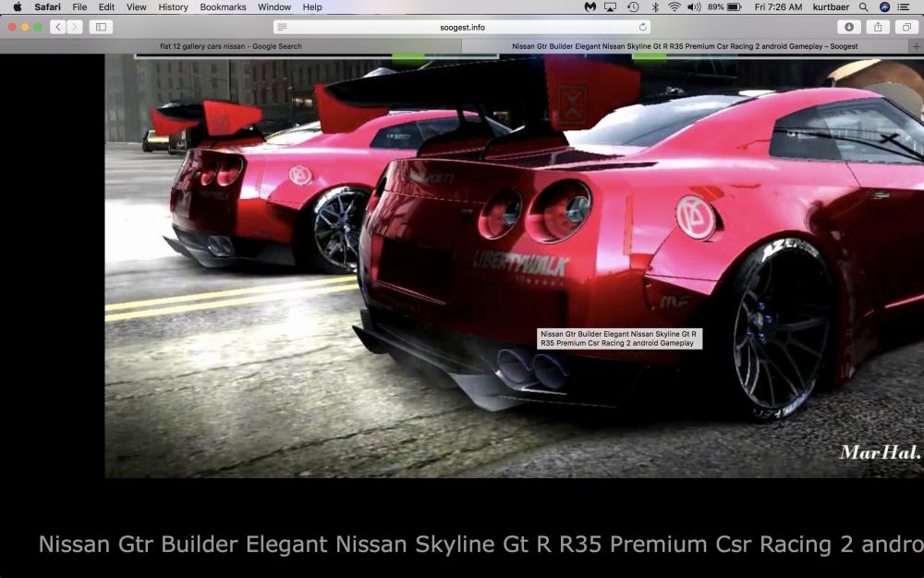Launch Siri from the menu bar
The width and height of the screenshot is (924, 578).
(x=884, y=7)
